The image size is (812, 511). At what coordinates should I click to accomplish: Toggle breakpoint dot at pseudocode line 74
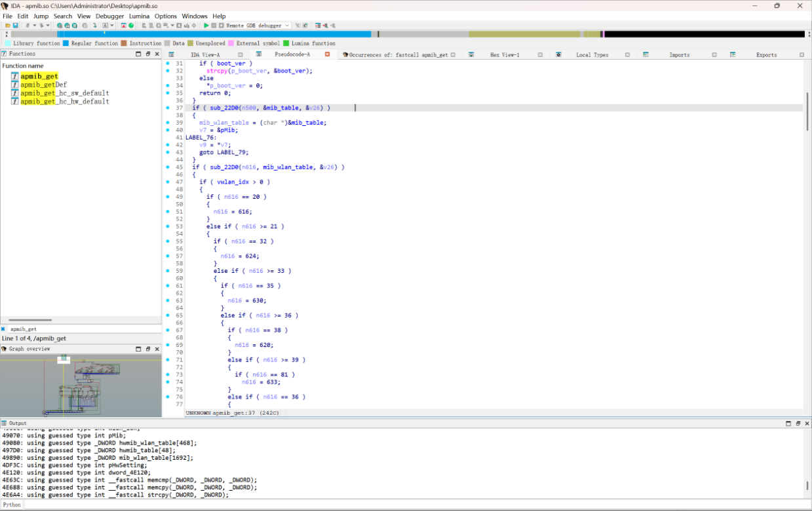169,382
